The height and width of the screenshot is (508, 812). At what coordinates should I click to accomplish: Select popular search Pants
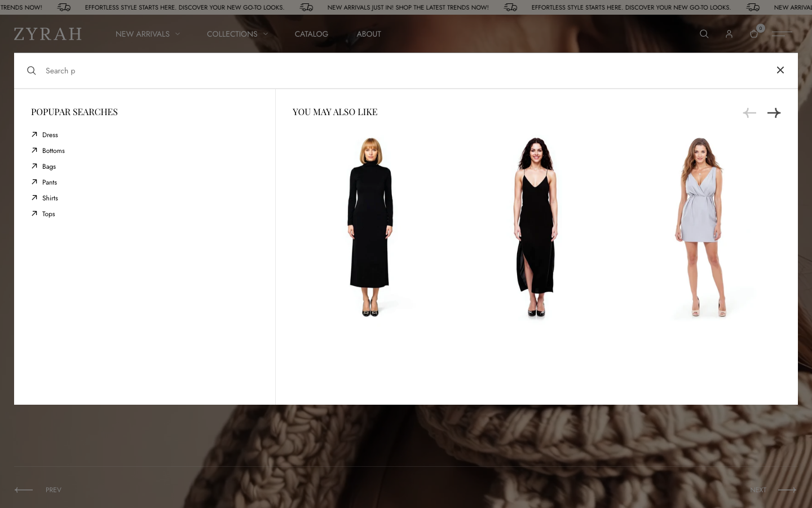click(50, 182)
